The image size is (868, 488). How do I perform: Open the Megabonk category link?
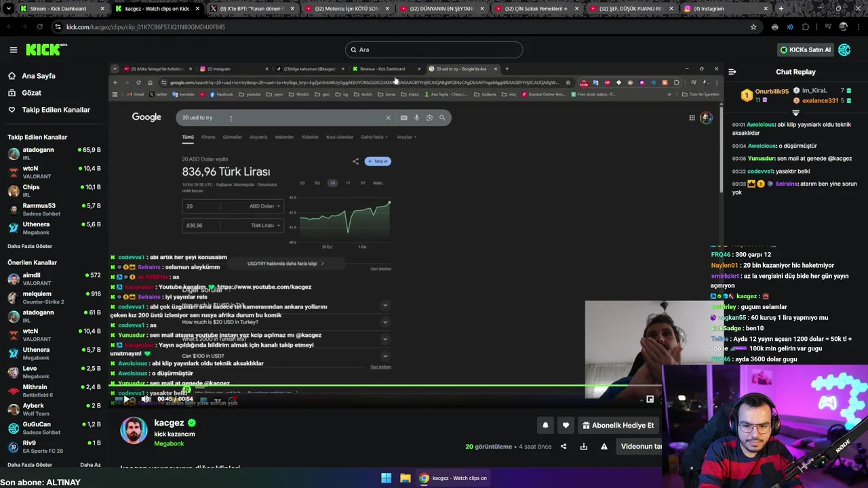point(169,444)
